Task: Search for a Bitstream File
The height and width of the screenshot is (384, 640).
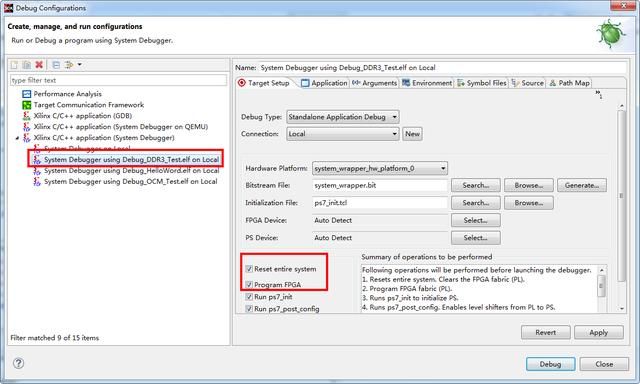Action: pyautogui.click(x=476, y=185)
